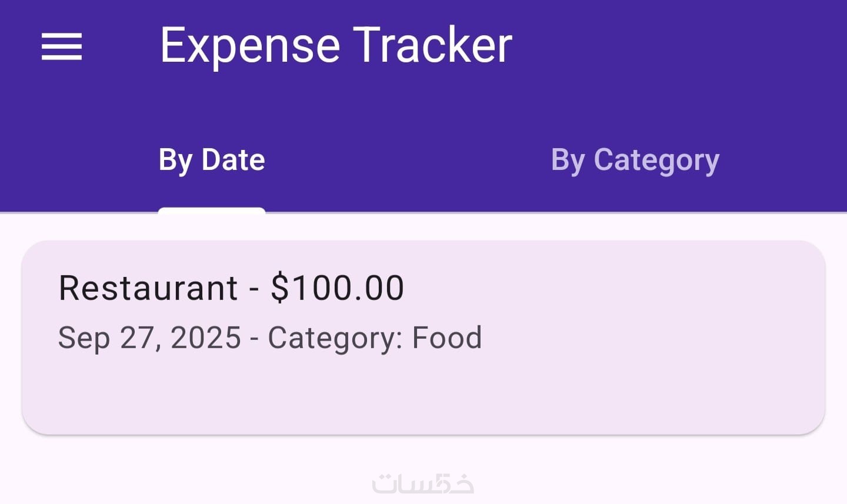Tap the word Date in tab bar
The image size is (847, 504).
point(233,160)
